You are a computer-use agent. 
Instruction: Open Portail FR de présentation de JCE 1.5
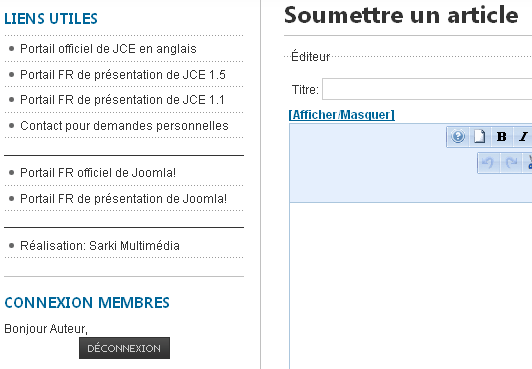pos(123,75)
